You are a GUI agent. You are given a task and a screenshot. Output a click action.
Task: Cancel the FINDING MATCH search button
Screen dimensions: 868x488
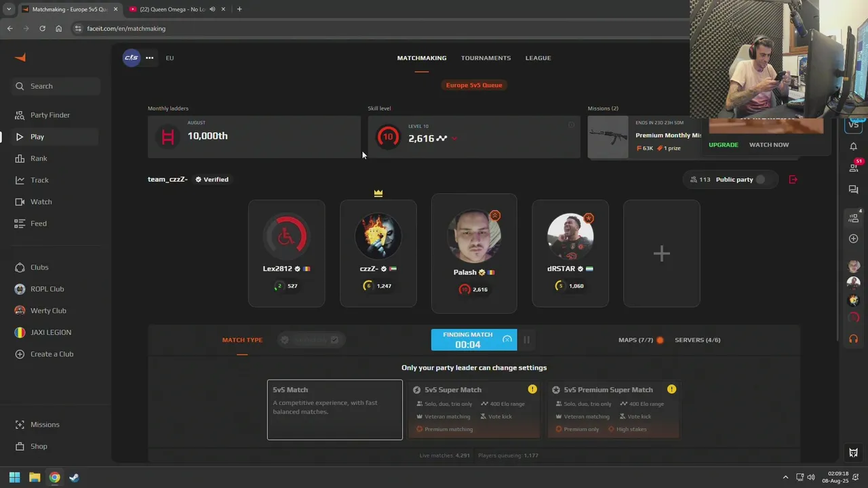click(474, 340)
